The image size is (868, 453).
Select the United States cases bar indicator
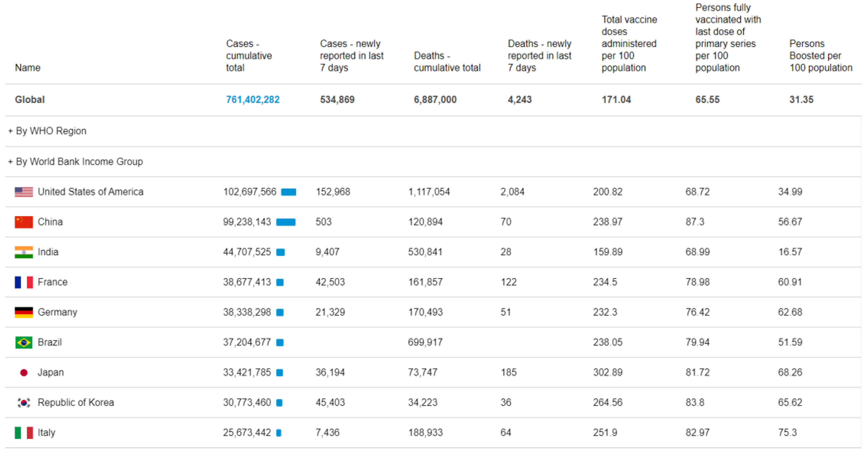(288, 192)
